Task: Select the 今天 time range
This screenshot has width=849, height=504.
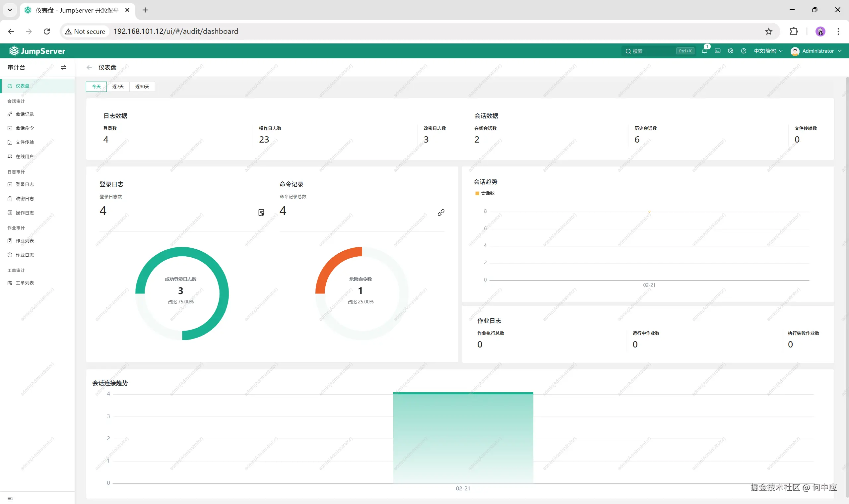Action: 97,87
